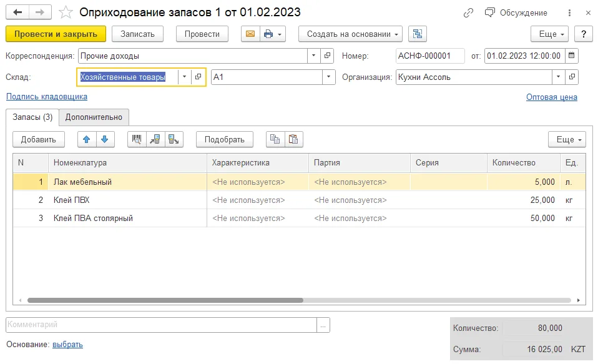Open the Подпись кладовщика link
The width and height of the screenshot is (598, 364).
(x=47, y=97)
